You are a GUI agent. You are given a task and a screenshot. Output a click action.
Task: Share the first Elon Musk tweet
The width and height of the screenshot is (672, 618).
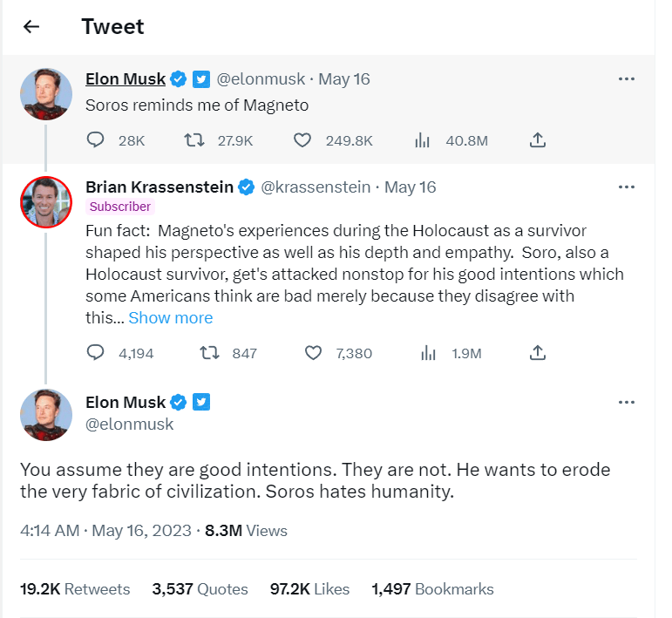pos(538,139)
